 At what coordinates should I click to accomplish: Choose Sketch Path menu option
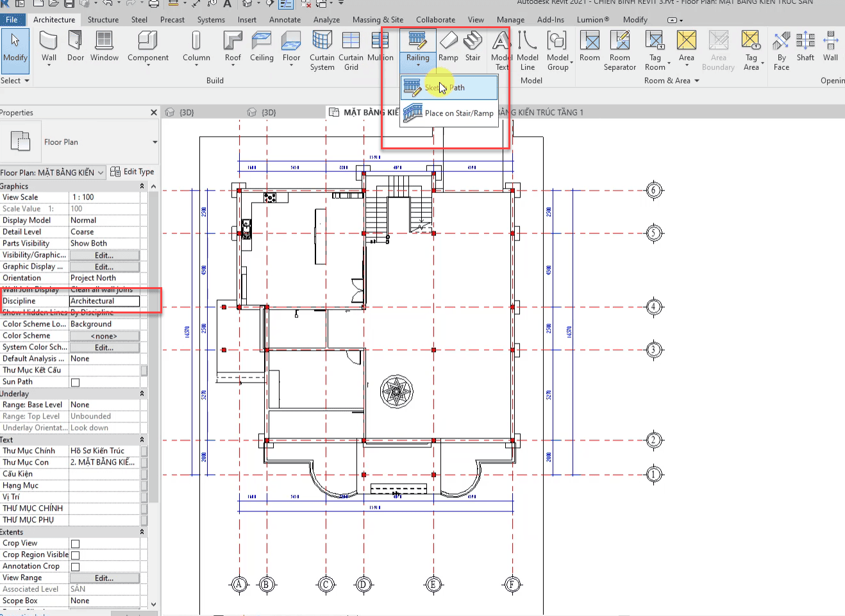pos(449,88)
